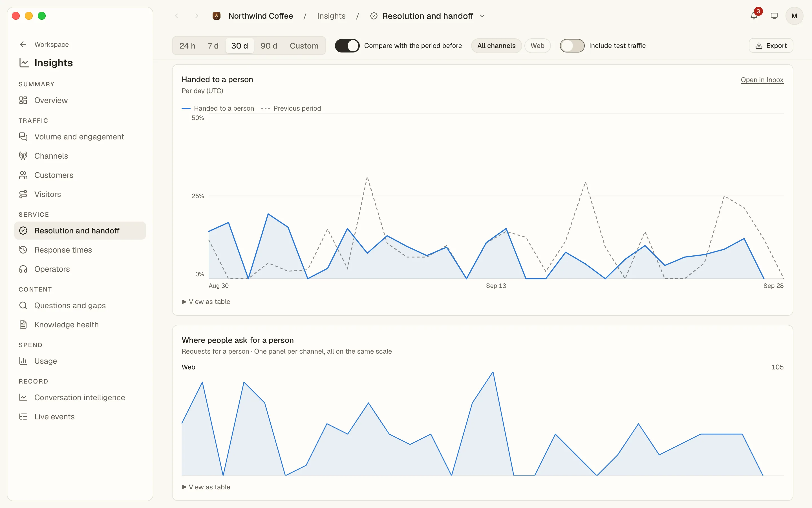The height and width of the screenshot is (508, 812).
Task: Select the 90 d time range
Action: [269, 46]
